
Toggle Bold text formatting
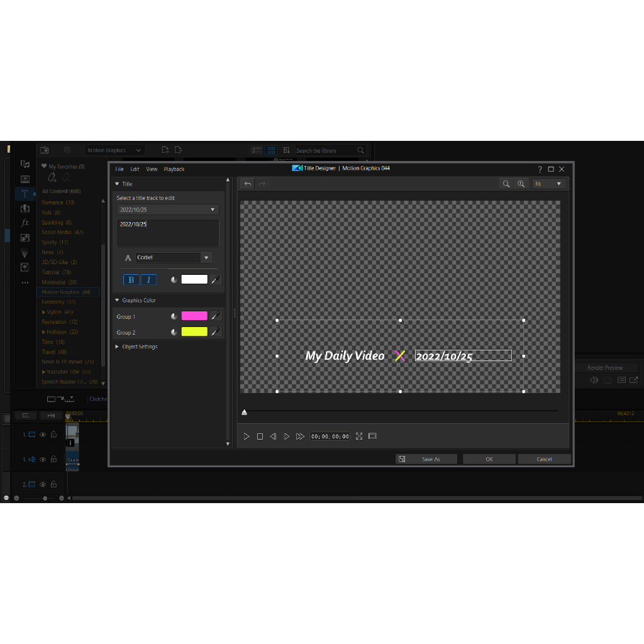pos(131,280)
